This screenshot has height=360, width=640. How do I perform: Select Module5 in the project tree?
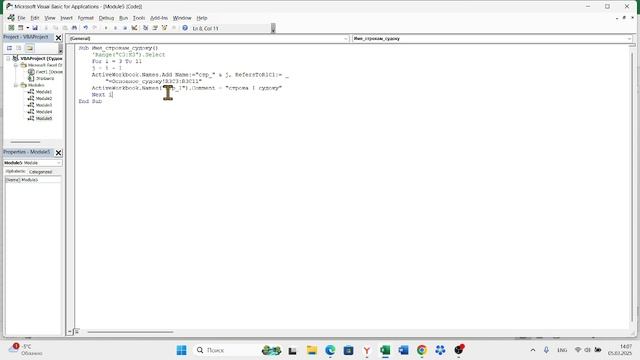40,118
